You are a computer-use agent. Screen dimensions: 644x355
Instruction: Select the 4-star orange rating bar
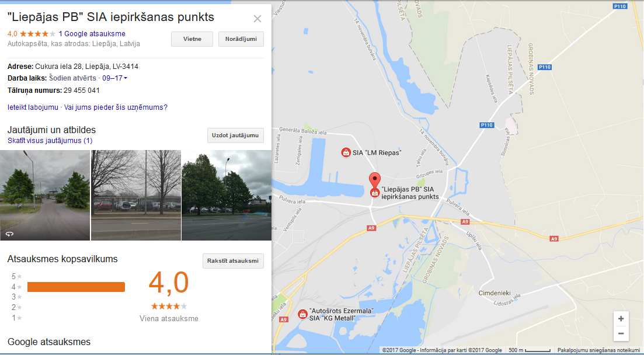(x=76, y=287)
